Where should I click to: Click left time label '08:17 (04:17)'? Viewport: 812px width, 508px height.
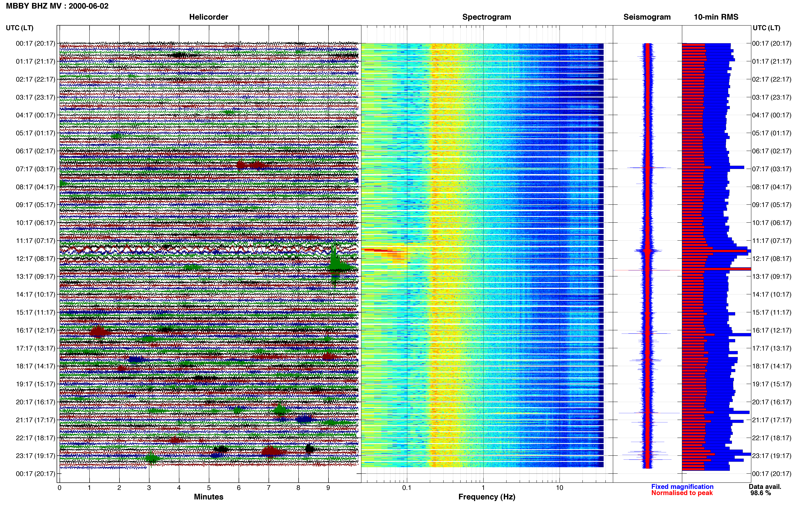click(36, 187)
